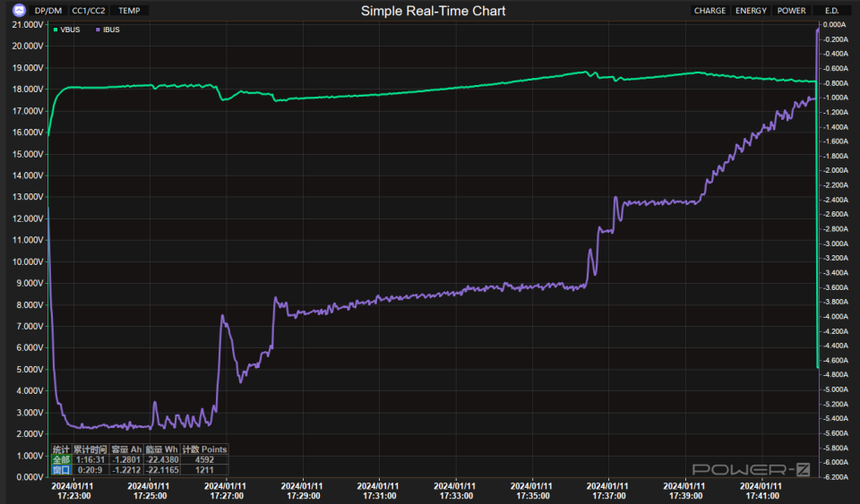Click the 21.000V voltage axis label
This screenshot has height=504, width=860.
pyautogui.click(x=28, y=25)
